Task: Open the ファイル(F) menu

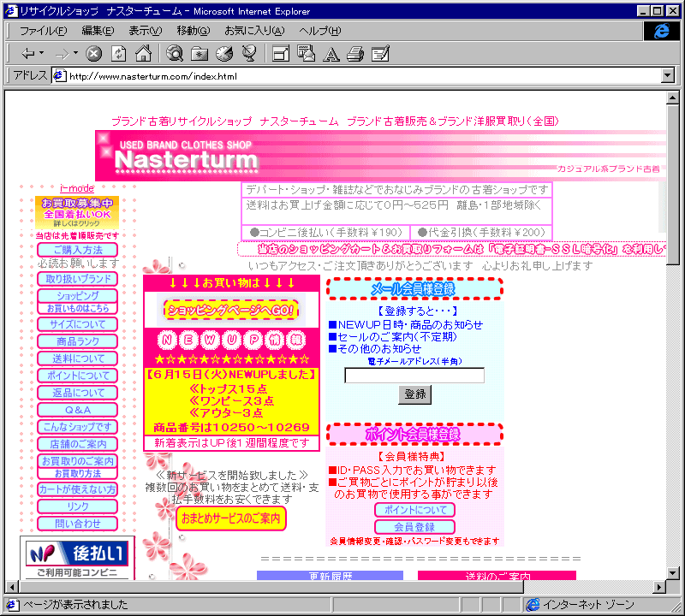Action: click(44, 31)
